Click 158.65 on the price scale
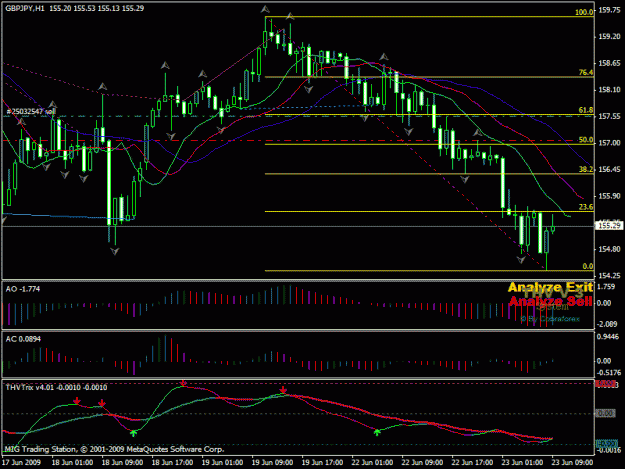The height and width of the screenshot is (469, 625). click(609, 63)
